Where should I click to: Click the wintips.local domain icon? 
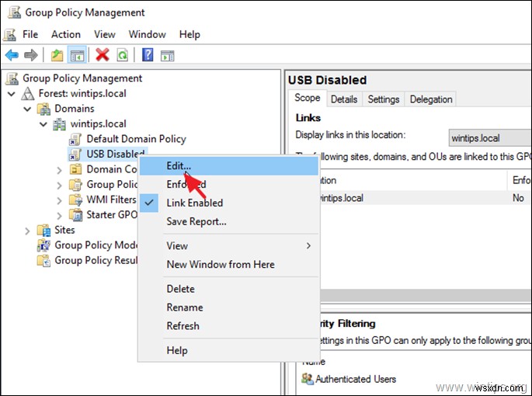coord(59,124)
